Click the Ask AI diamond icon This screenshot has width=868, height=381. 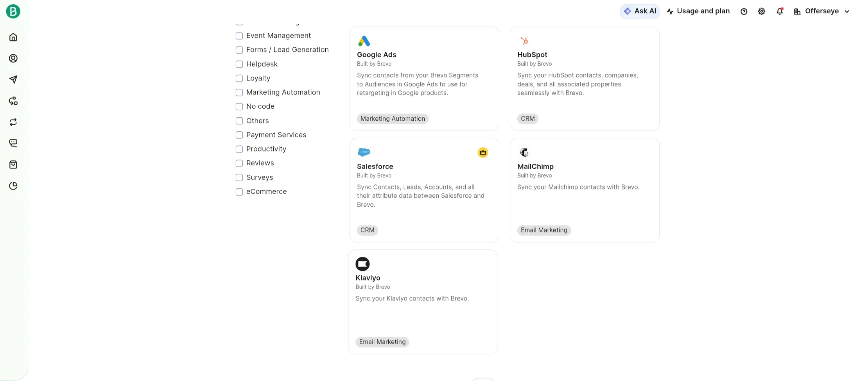coord(628,11)
